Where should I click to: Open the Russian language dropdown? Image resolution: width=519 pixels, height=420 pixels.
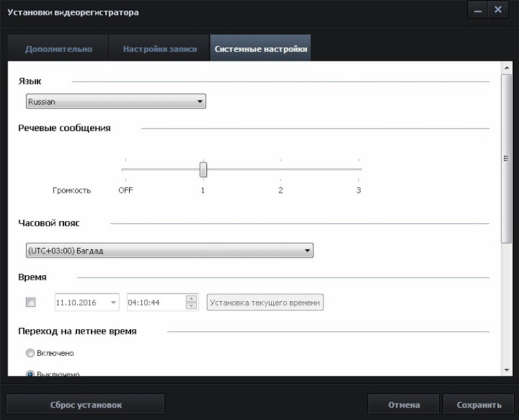115,102
